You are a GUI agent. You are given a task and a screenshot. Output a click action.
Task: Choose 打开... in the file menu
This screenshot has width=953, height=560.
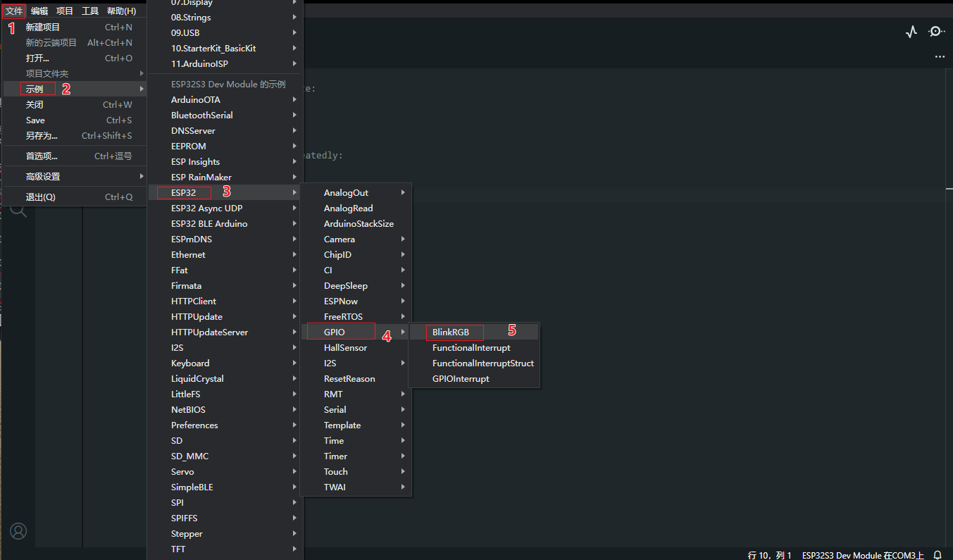click(75, 58)
